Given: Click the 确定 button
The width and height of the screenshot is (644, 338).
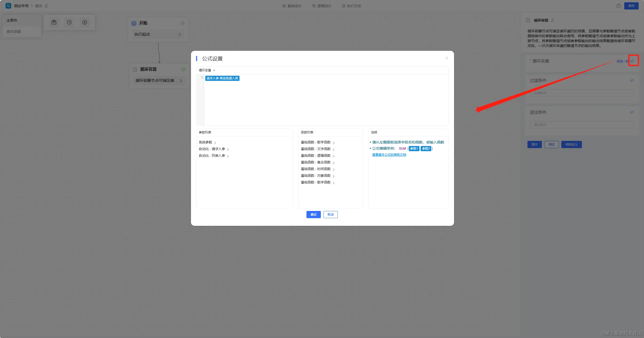Looking at the screenshot, I should point(313,215).
